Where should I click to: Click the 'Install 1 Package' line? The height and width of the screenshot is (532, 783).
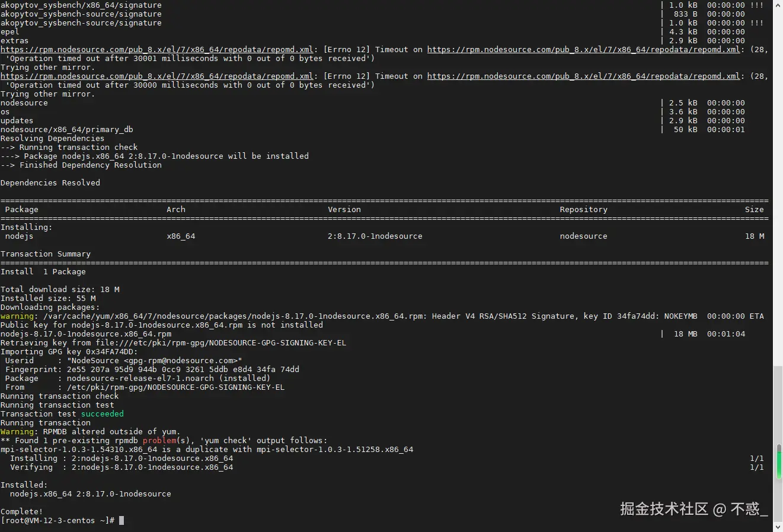43,272
